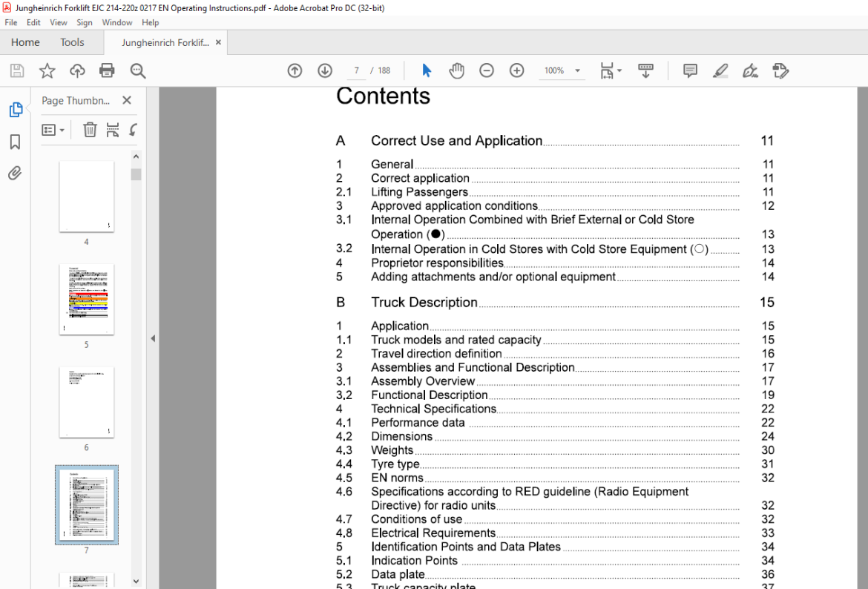Switch to the Tools tab
Image resolution: width=868 pixels, height=589 pixels.
[x=72, y=42]
